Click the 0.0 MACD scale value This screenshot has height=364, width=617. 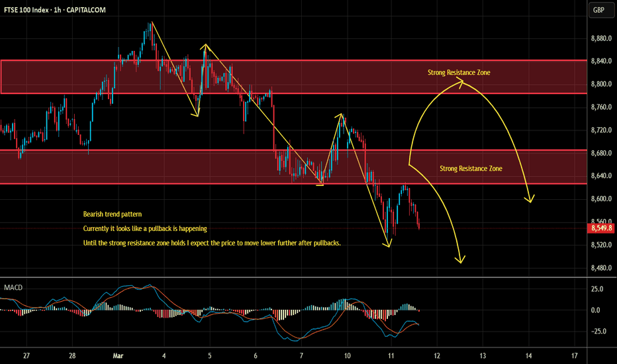pyautogui.click(x=595, y=310)
